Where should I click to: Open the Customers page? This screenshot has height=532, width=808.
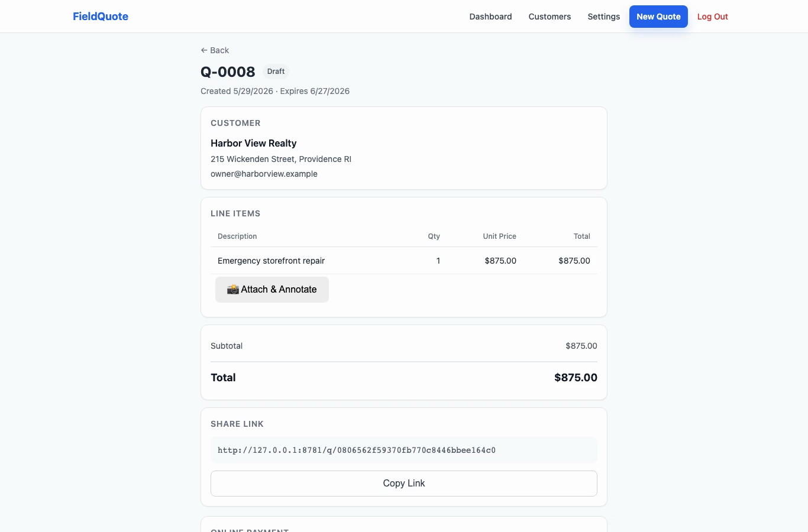(x=550, y=17)
